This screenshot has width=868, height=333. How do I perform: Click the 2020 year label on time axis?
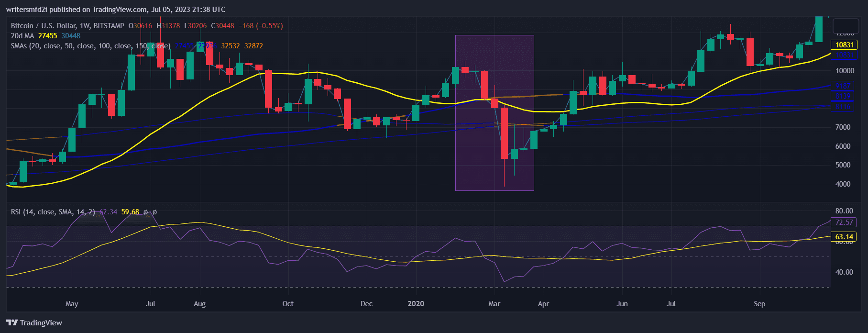(416, 304)
